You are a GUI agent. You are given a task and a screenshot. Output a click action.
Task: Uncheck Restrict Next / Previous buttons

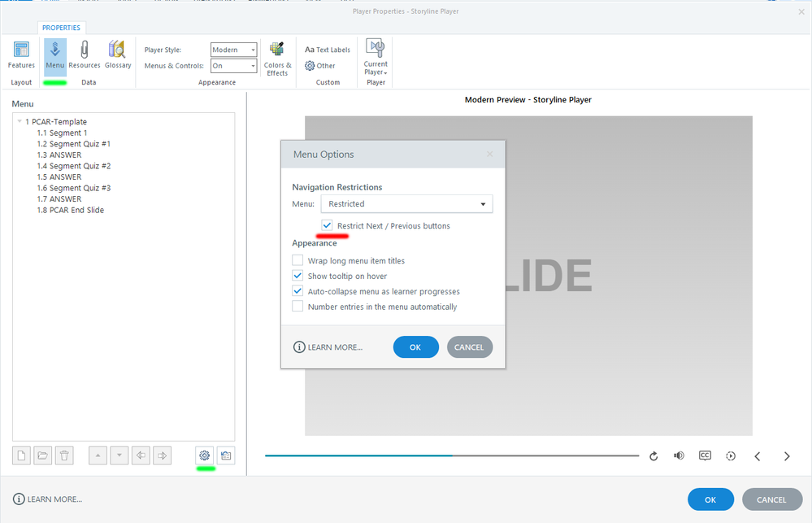coord(327,225)
